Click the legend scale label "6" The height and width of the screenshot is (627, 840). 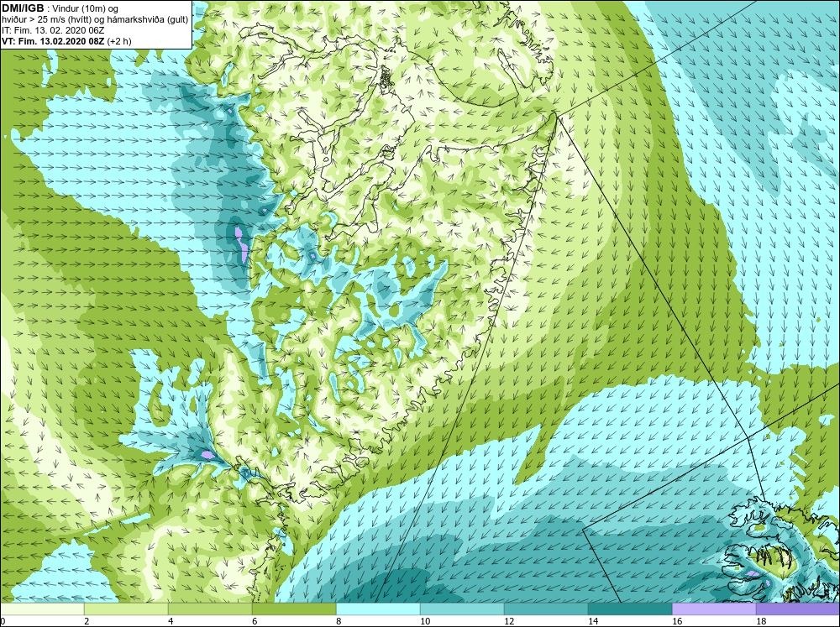(x=255, y=621)
